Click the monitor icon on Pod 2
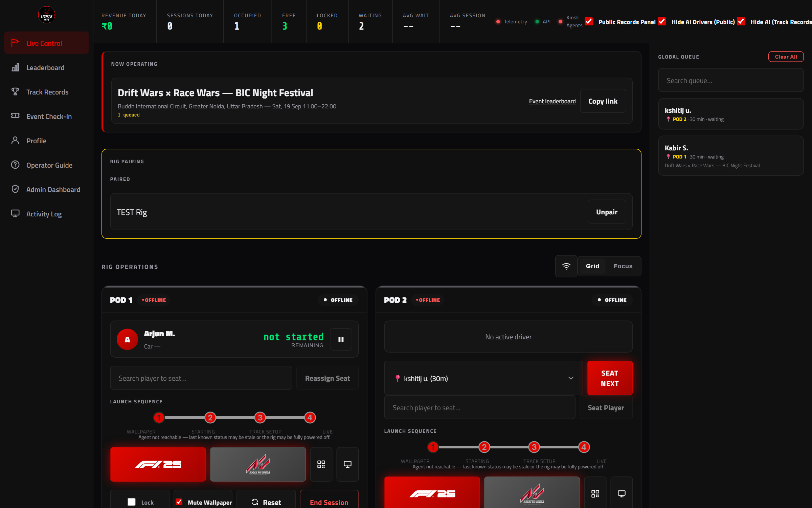 click(x=622, y=493)
